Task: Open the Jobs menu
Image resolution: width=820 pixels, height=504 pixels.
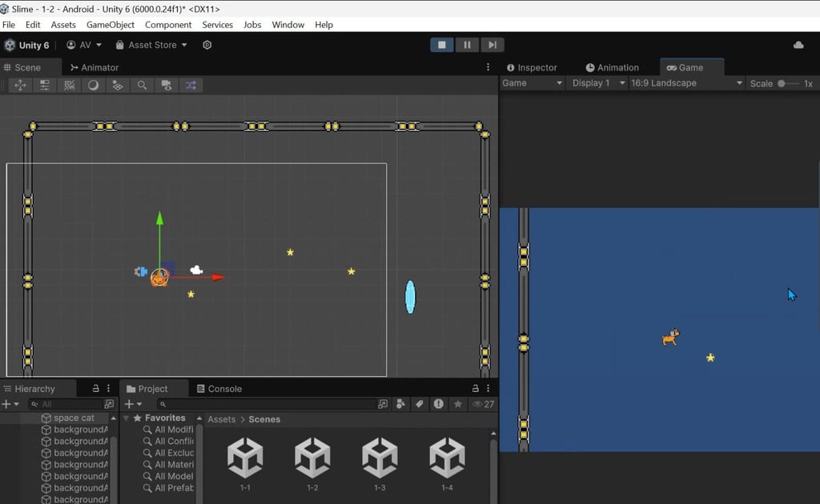Action: click(252, 25)
